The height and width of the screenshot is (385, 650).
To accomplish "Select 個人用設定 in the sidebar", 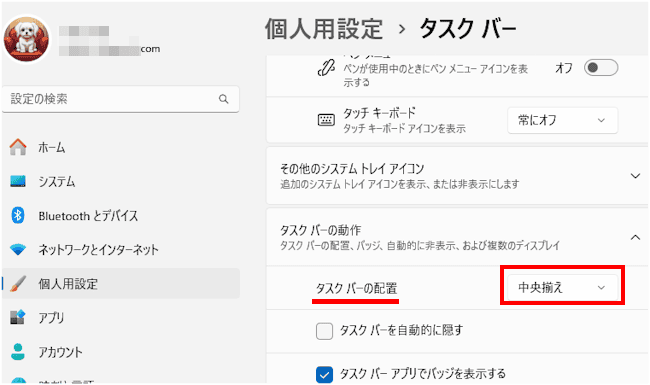I will pos(121,283).
